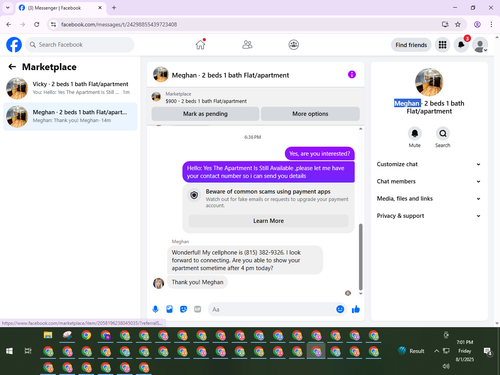This screenshot has height=375, width=500.
Task: Open Chrome three-dot menu
Action: 491,24
